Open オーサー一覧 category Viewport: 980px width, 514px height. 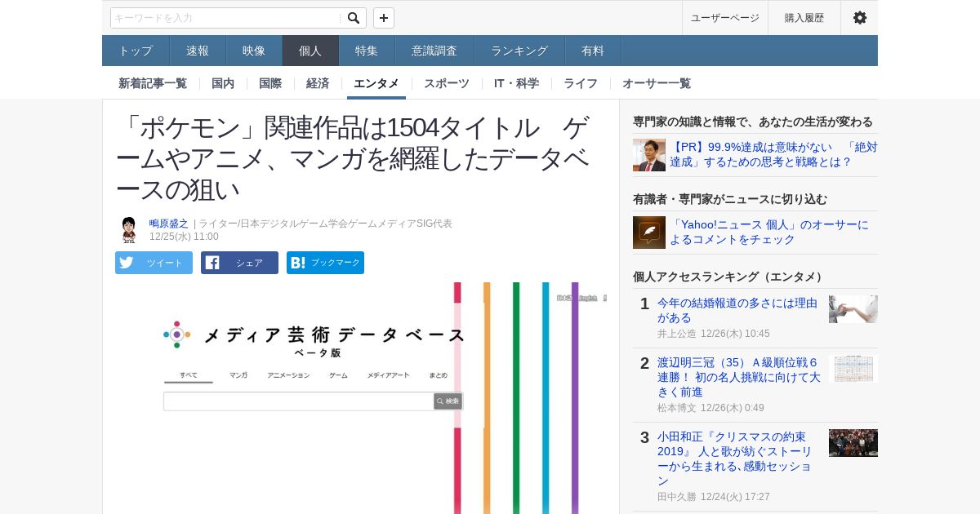[x=657, y=83]
